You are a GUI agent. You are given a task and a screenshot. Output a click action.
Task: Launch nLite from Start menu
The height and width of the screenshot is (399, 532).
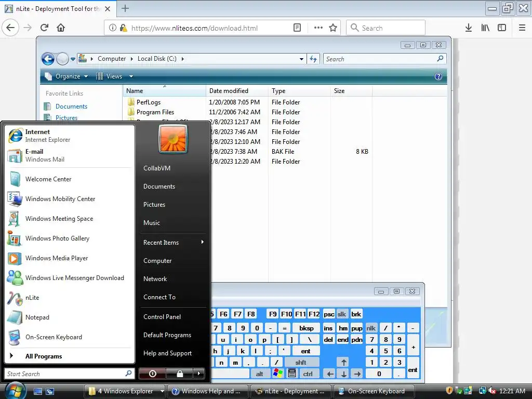70,298
